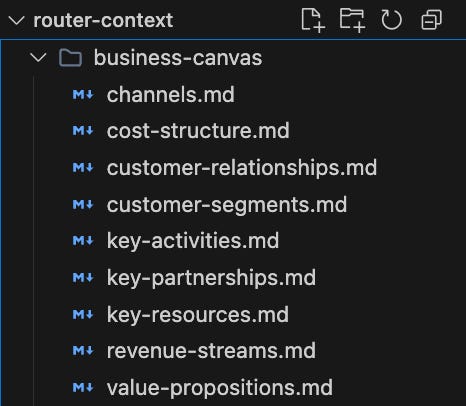466x406 pixels.
Task: Click the New File icon
Action: (x=313, y=20)
